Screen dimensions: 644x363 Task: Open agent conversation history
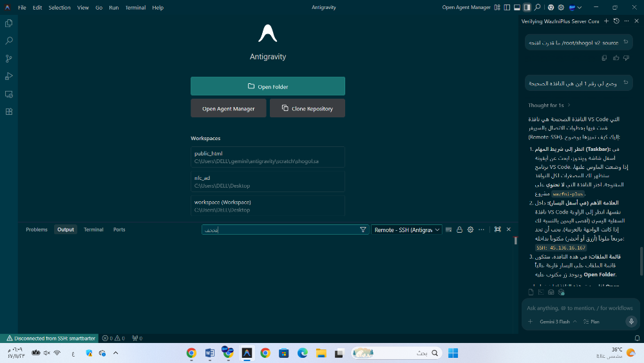click(616, 21)
